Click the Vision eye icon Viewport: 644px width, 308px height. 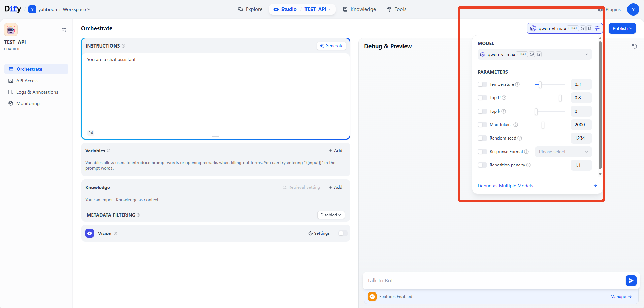coord(90,233)
